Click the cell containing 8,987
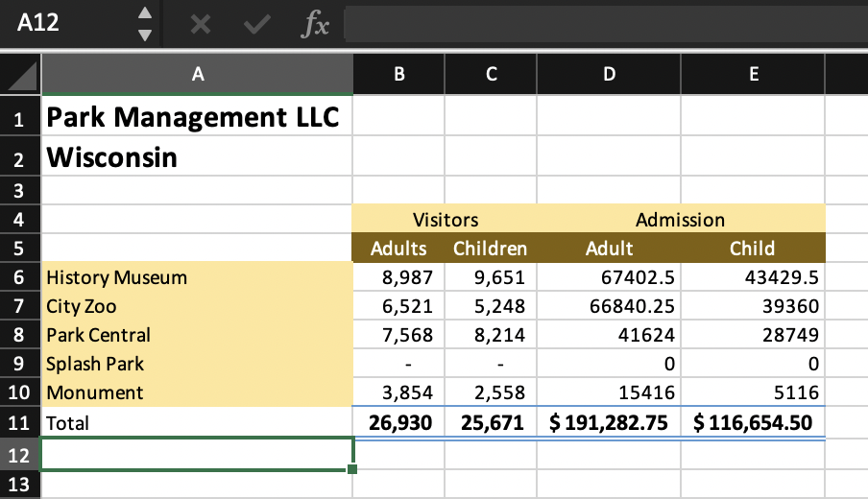This screenshot has height=499, width=868. pos(398,277)
